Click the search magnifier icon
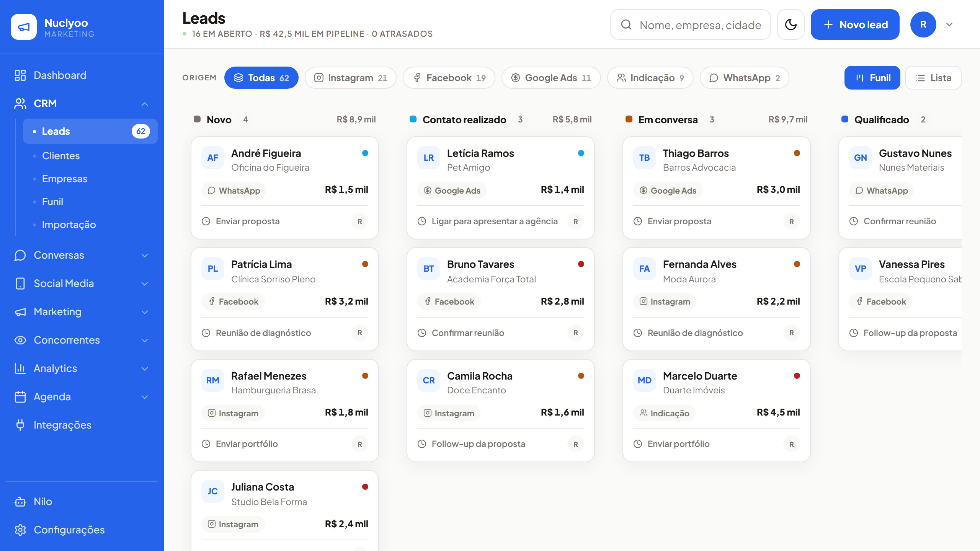Viewport: 980px width, 551px height. click(x=626, y=25)
